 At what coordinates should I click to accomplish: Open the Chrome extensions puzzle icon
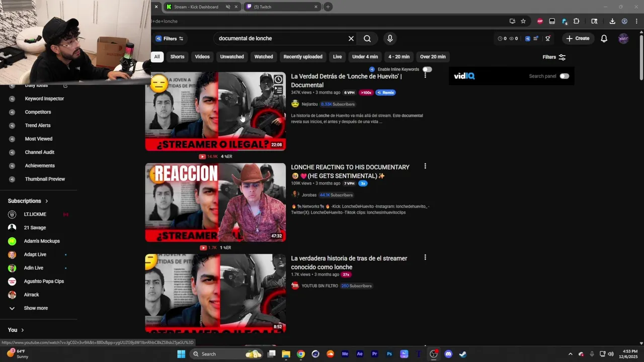(x=577, y=21)
